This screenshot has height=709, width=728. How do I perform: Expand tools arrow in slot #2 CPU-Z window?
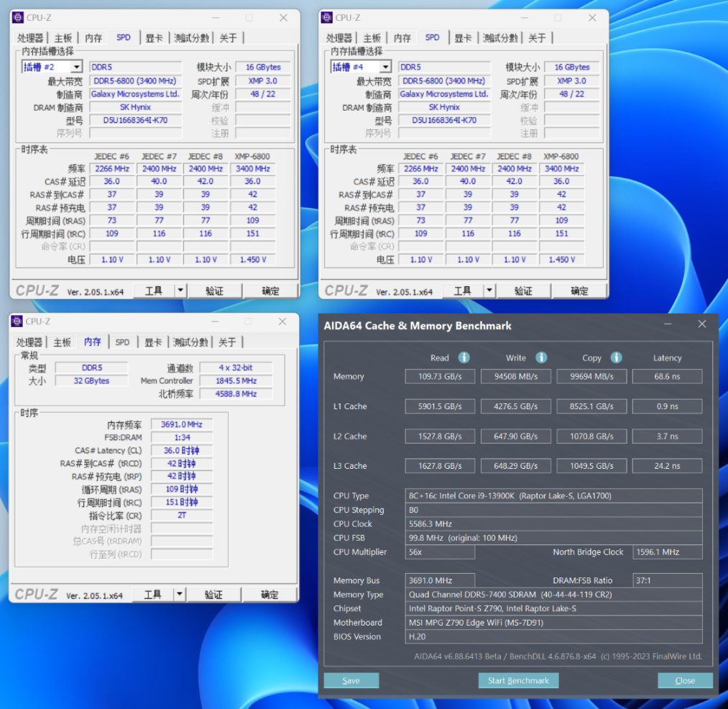point(180,291)
